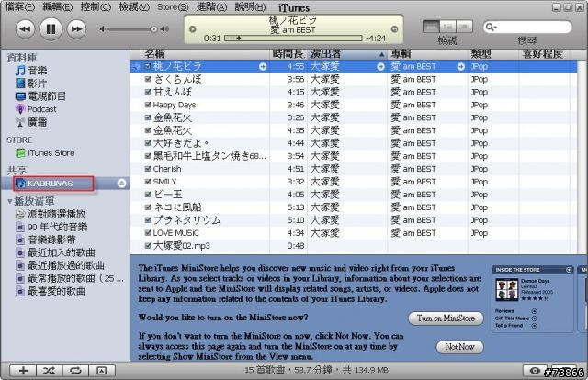This screenshot has height=380, width=588.
Task: Uncheck the LOVE MUSiC track checkbox
Action: pyautogui.click(x=148, y=233)
